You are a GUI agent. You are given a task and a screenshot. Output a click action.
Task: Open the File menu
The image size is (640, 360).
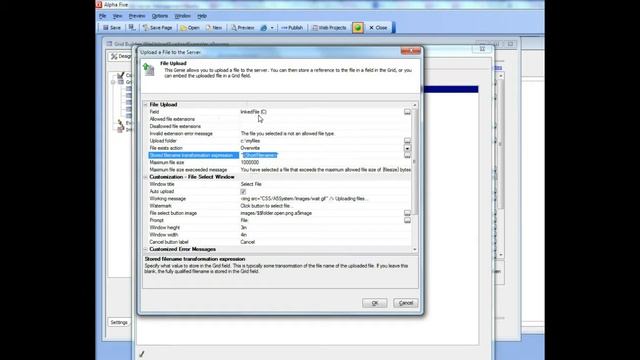(103, 16)
